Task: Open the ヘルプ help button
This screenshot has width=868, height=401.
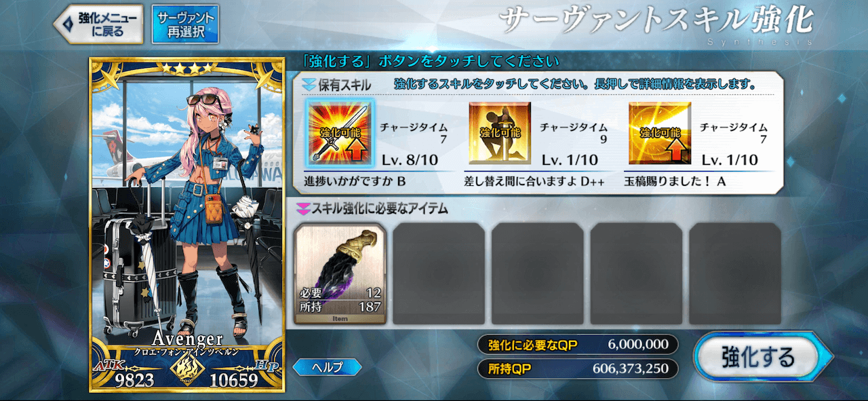Action: [327, 367]
